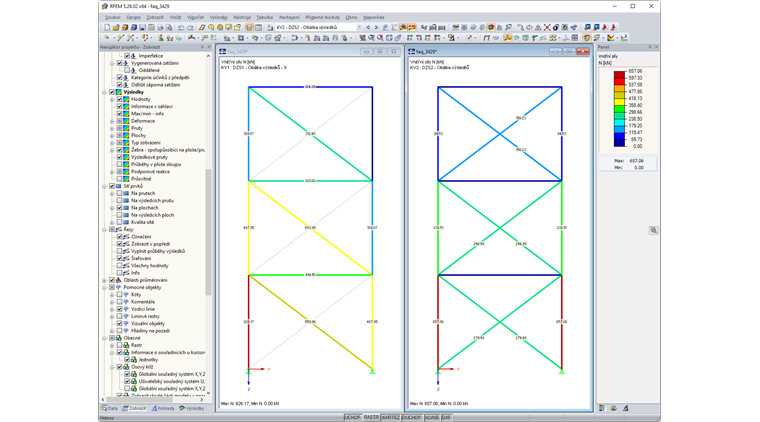760x422 pixels.
Task: Open the factors tab icon at Panel bottom
Action: click(614, 408)
